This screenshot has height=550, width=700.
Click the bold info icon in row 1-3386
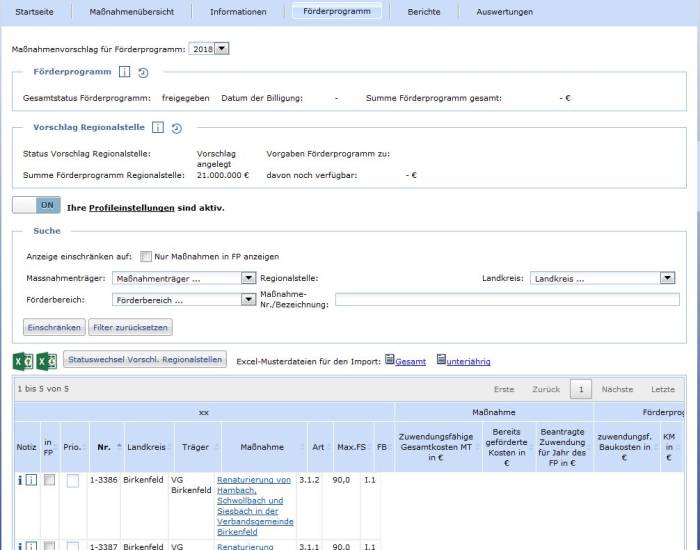tap(20, 480)
